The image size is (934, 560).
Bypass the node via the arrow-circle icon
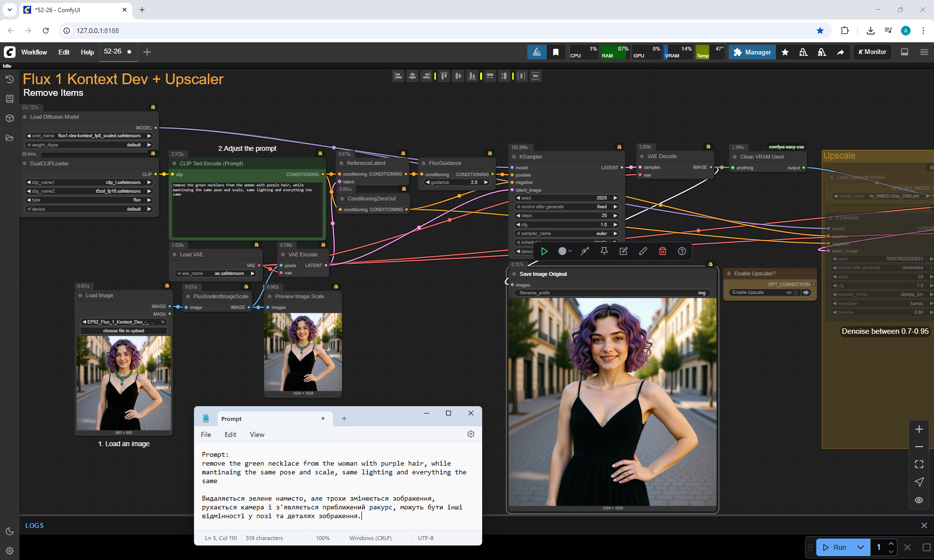coord(584,251)
